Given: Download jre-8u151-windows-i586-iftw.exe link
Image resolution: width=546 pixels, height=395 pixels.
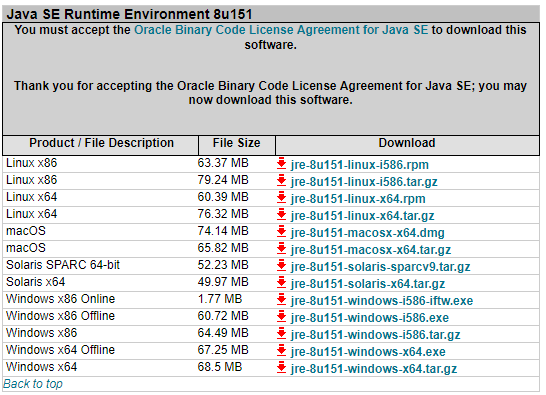Looking at the screenshot, I should pyautogui.click(x=382, y=301).
